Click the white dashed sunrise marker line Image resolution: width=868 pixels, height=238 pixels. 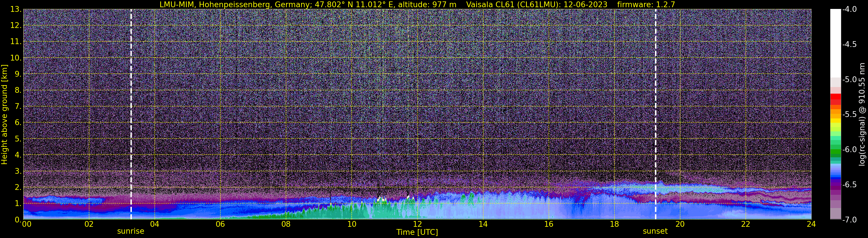[x=131, y=114]
